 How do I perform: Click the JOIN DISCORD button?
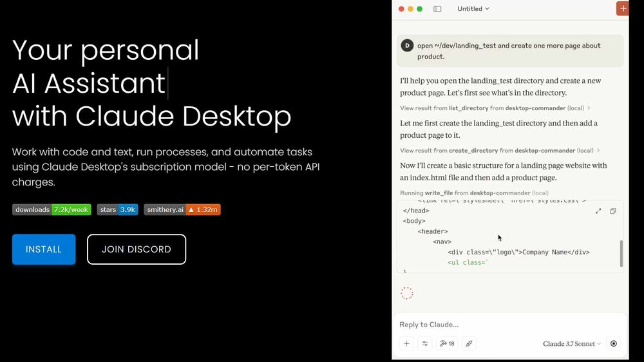(137, 249)
